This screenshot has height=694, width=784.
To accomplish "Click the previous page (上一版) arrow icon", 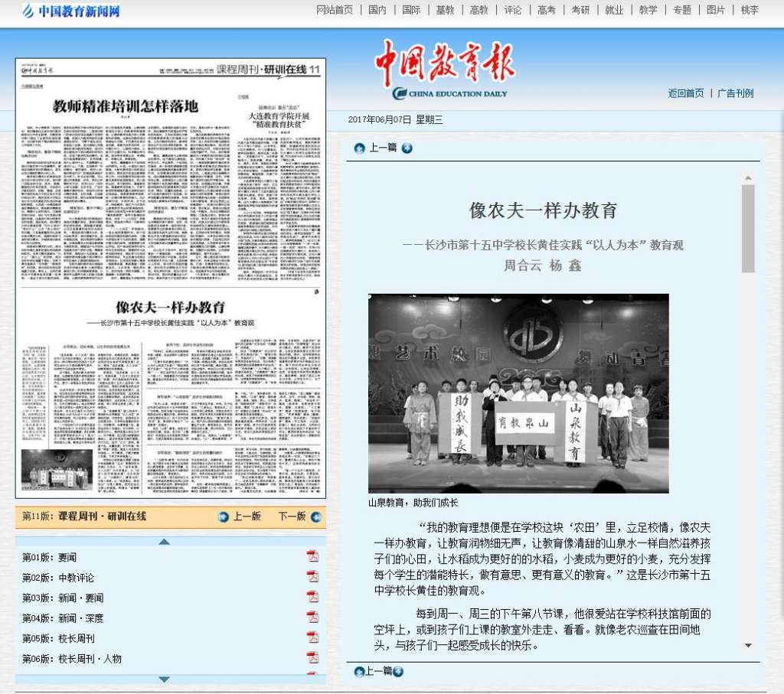I will coord(224,516).
